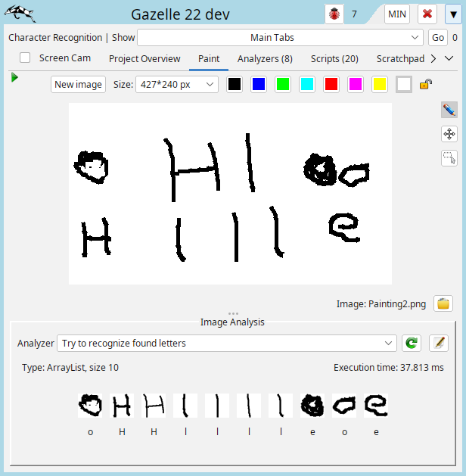Click the green refresh analyzer icon
The width and height of the screenshot is (466, 476).
[x=412, y=343]
